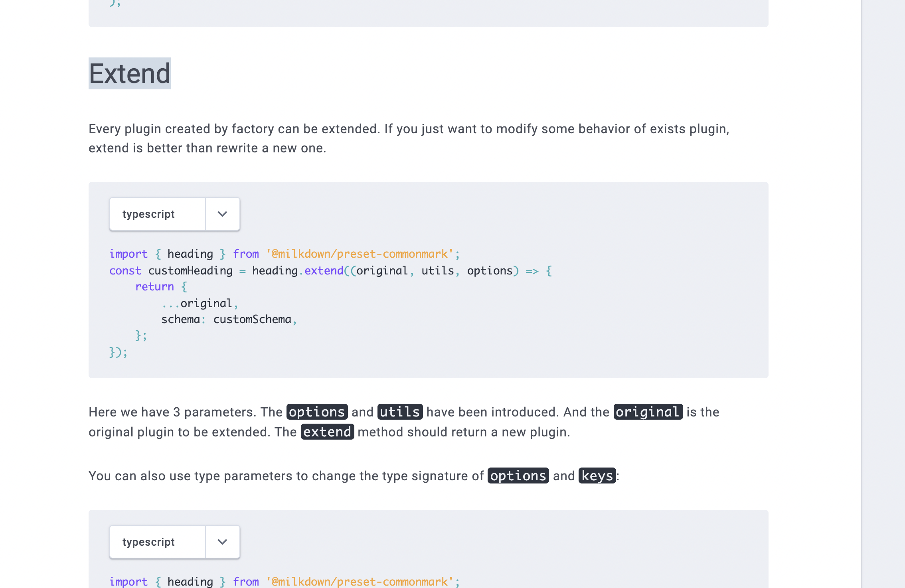905x588 pixels.
Task: Click the "customHeading" variable in the code block
Action: tap(190, 270)
